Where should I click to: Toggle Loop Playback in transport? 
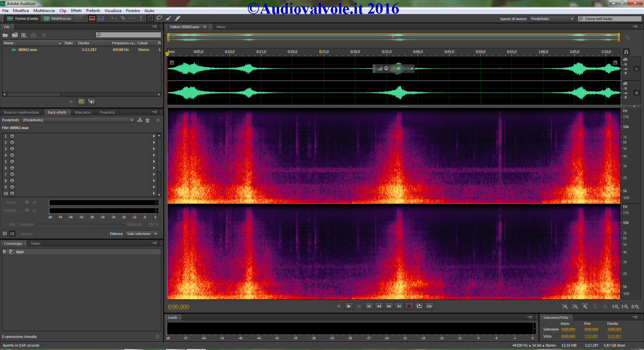419,306
